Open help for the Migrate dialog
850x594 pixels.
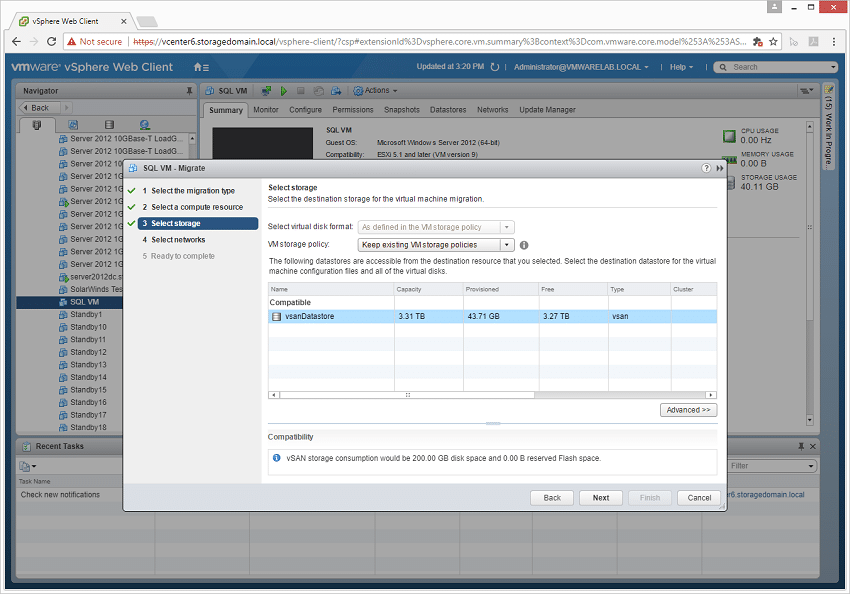[x=706, y=168]
